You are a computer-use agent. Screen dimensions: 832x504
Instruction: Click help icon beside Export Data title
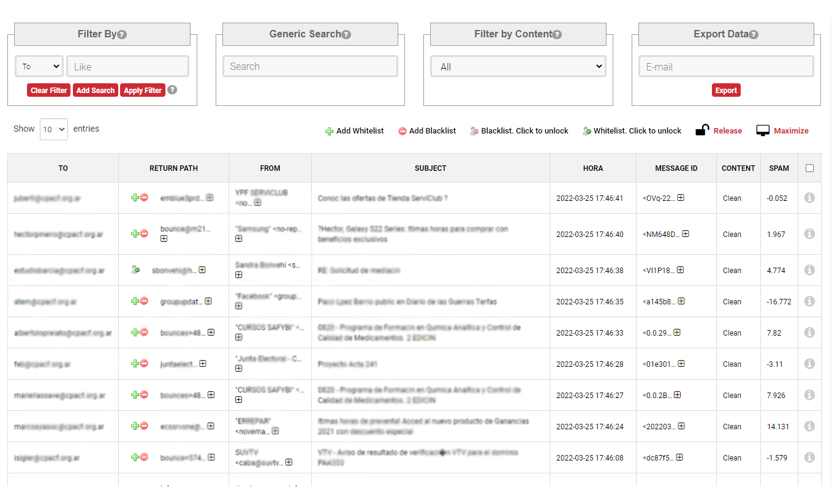click(x=754, y=35)
